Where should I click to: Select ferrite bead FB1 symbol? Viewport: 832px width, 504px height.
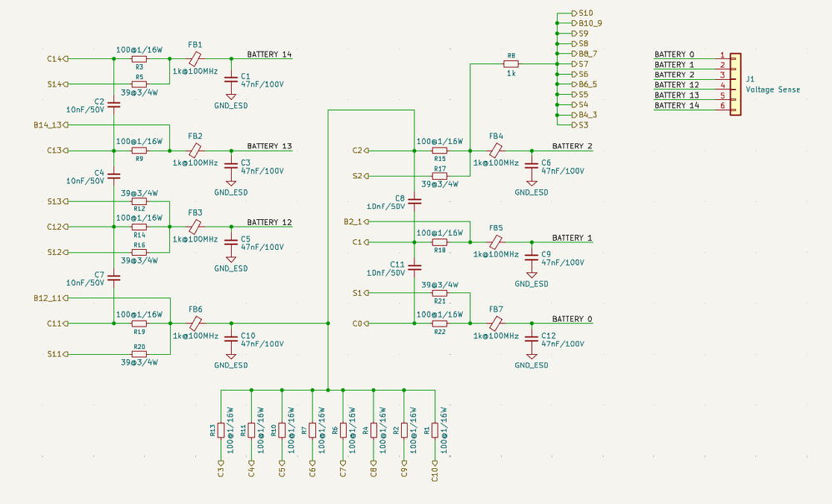pyautogui.click(x=195, y=59)
